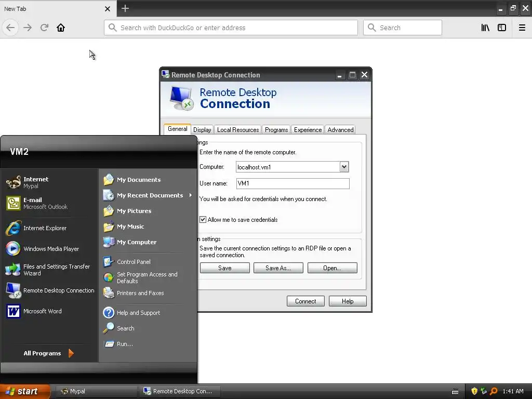Switch to the Experience tab
Viewport: 532px width, 399px height.
tap(308, 129)
